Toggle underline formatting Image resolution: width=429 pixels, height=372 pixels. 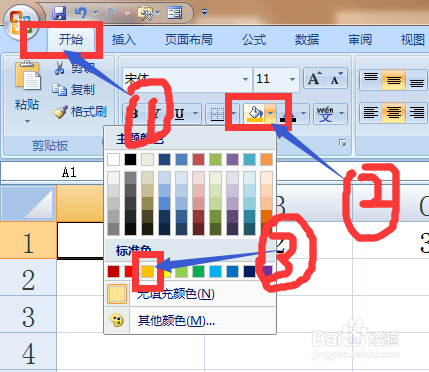click(x=180, y=114)
